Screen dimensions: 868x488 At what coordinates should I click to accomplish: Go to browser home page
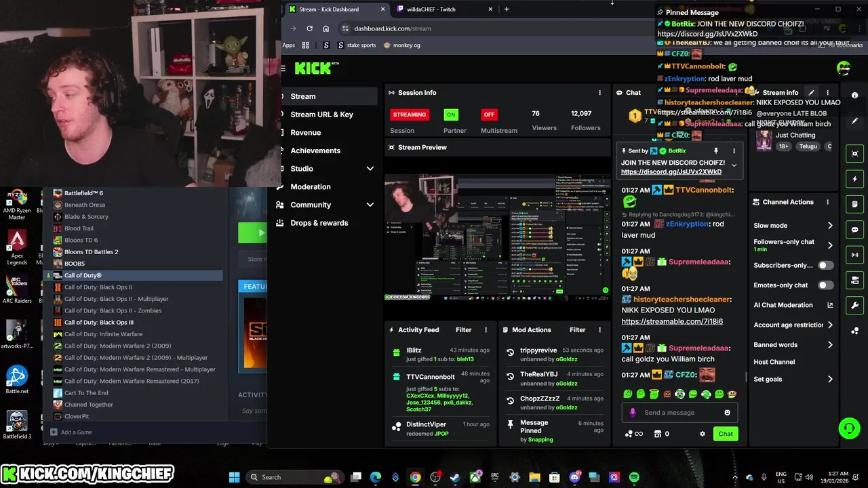[x=325, y=28]
